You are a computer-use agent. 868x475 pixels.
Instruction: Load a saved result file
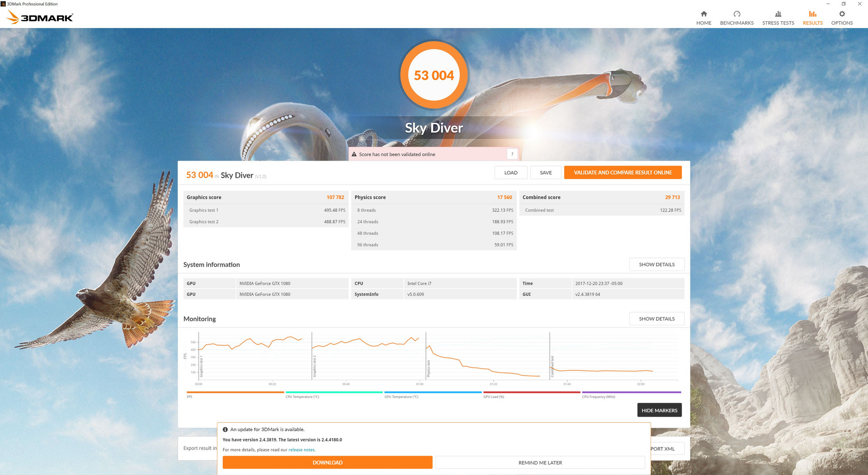tap(511, 172)
